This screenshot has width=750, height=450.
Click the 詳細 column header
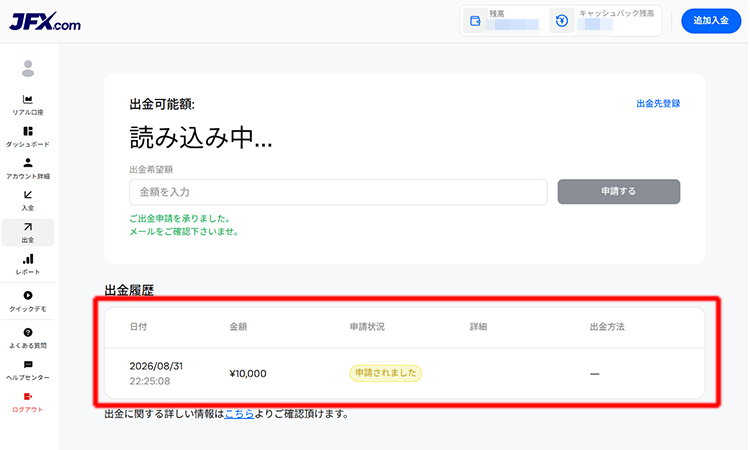click(478, 327)
